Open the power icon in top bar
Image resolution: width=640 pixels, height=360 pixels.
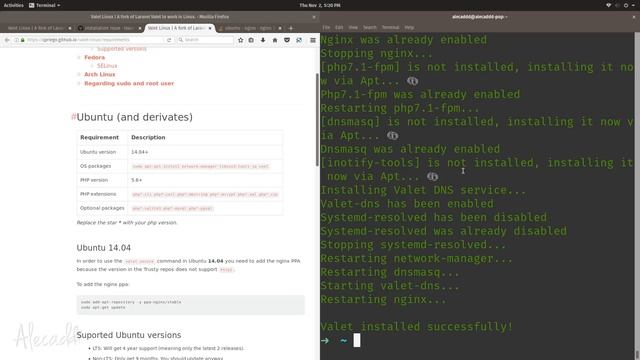(x=626, y=5)
